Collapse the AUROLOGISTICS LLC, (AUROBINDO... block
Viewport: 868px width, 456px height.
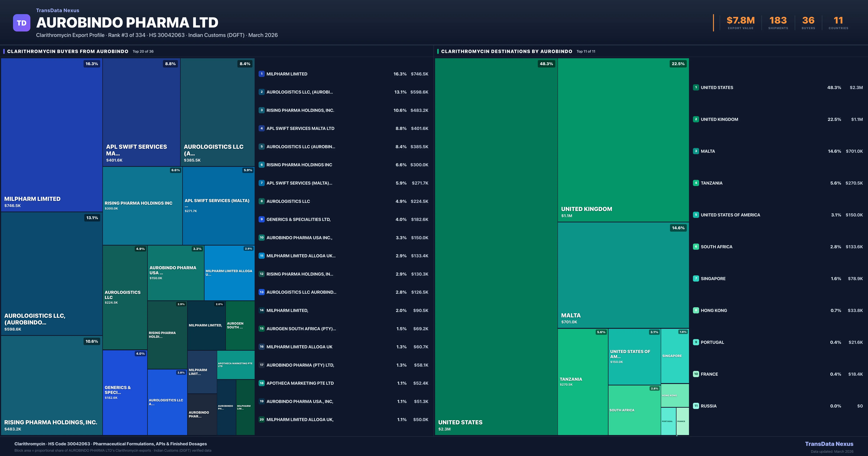51,273
